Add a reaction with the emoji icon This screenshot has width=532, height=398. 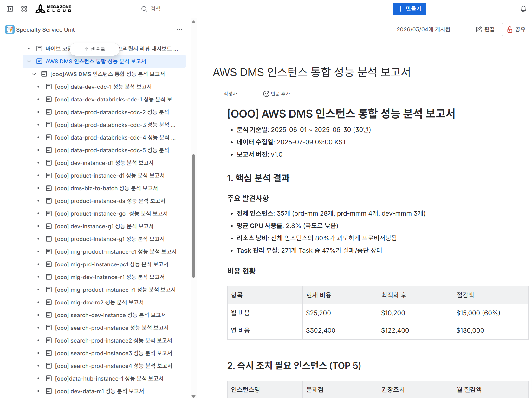coord(266,94)
